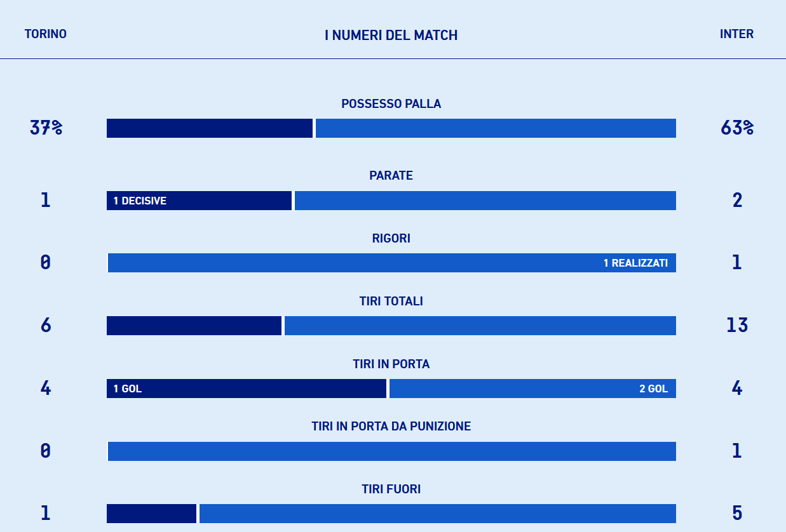
Task: Click the TORINO team name header
Action: coord(46,34)
